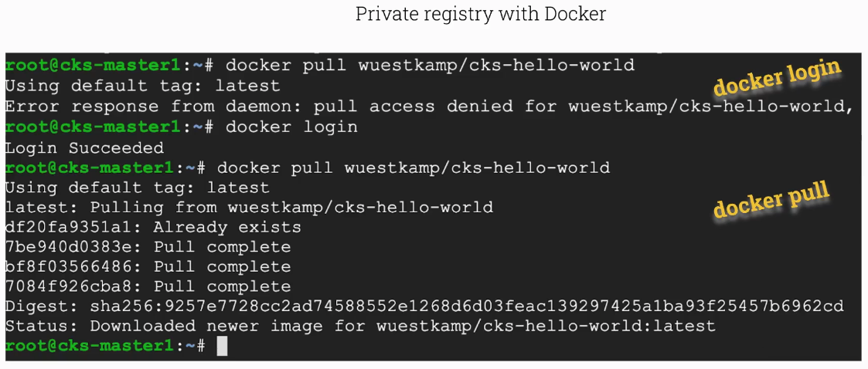The width and height of the screenshot is (868, 369).
Task: Click the yellow "docker pull" annotation
Action: pyautogui.click(x=771, y=199)
